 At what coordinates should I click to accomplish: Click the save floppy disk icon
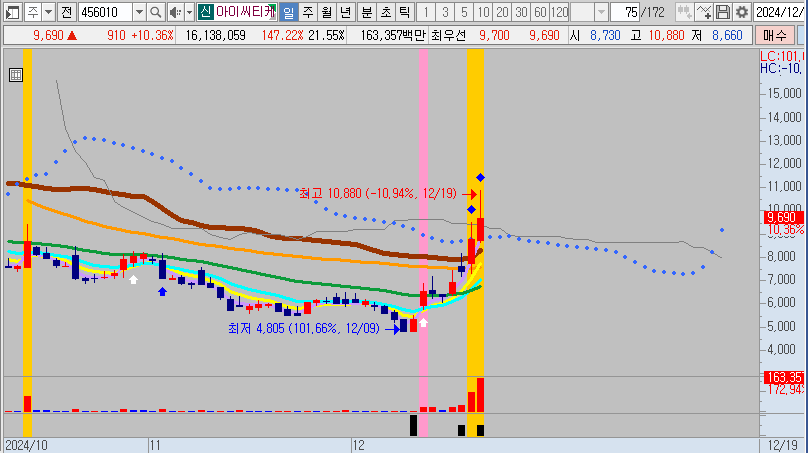(722, 12)
